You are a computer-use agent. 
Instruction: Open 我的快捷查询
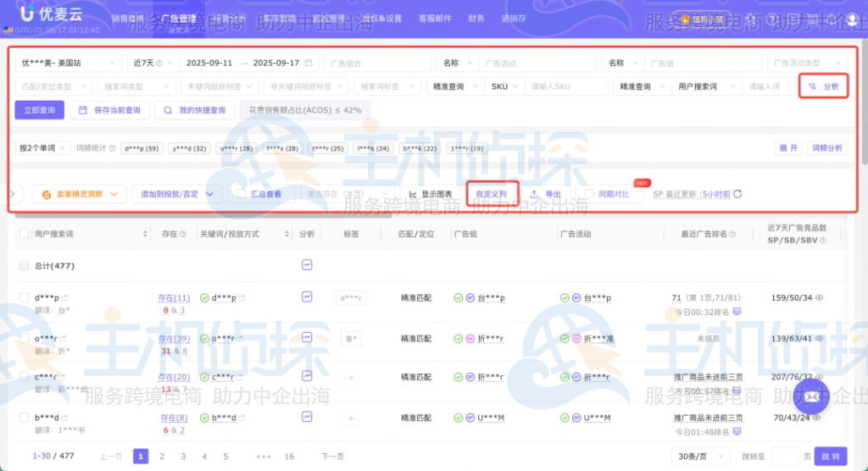[x=195, y=110]
